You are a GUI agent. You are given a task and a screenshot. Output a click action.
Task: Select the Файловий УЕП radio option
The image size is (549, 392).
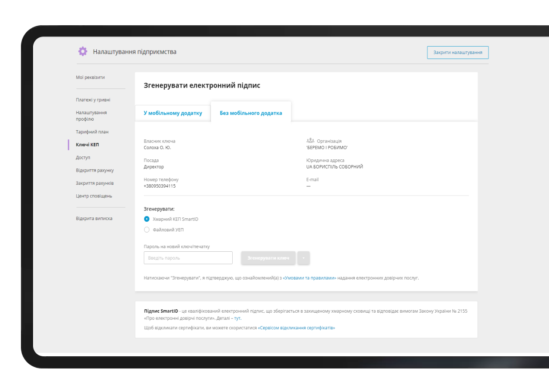[x=147, y=230]
